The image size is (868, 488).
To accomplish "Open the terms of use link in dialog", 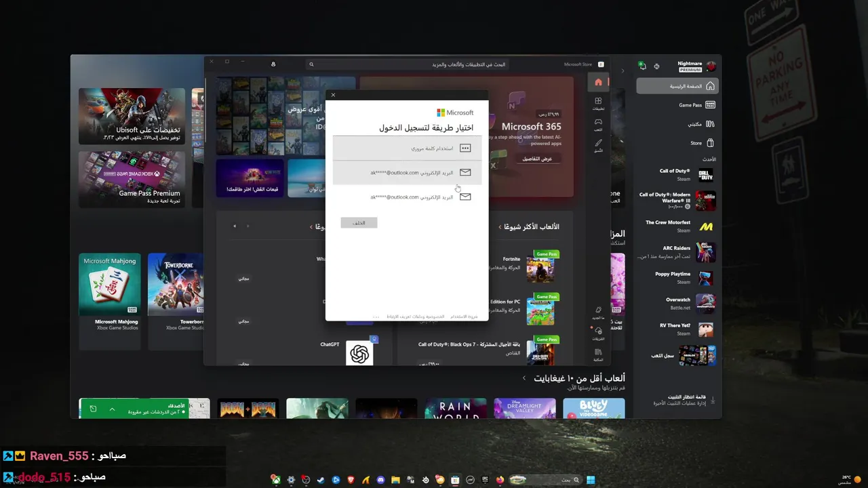I will [465, 317].
